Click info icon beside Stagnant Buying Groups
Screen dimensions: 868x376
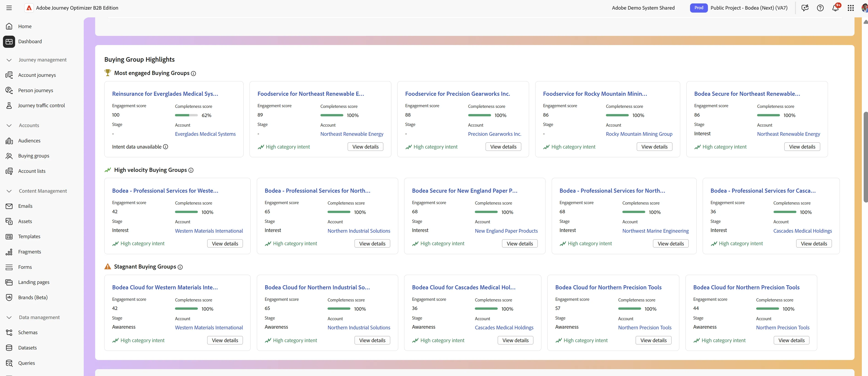[180, 267]
